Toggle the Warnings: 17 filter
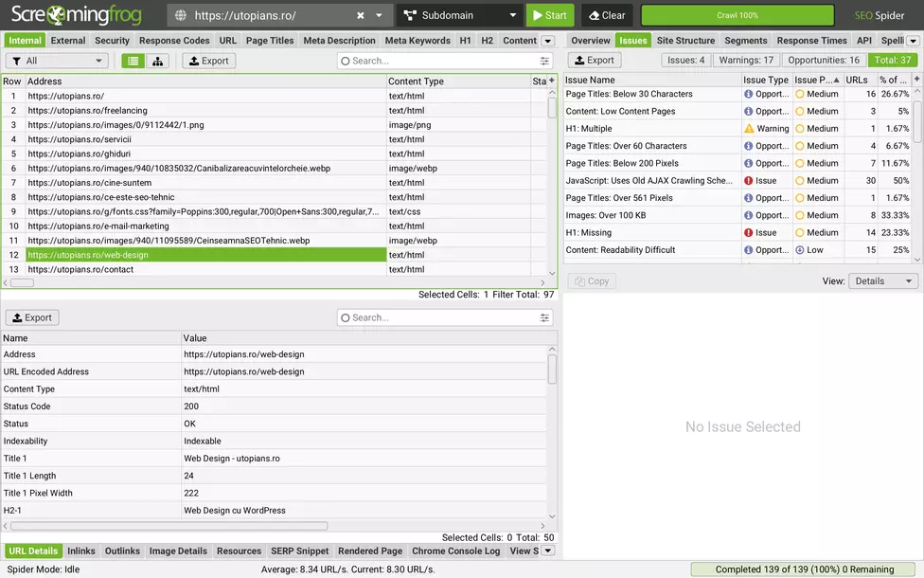Screen dimensions: 924x578 pyautogui.click(x=746, y=60)
